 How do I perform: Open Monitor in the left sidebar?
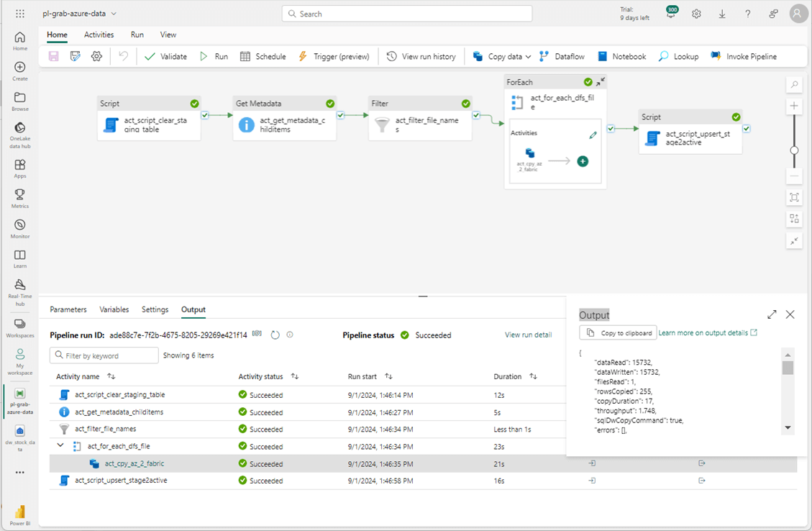[19, 229]
